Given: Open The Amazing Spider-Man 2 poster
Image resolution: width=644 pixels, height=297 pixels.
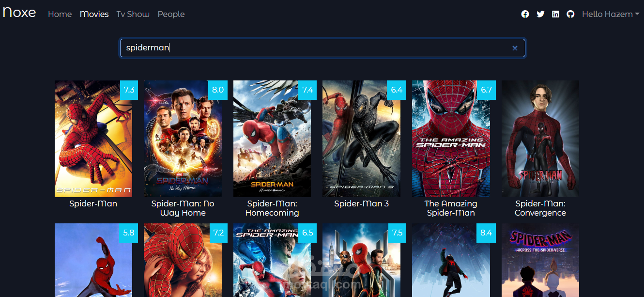Looking at the screenshot, I should point(272,260).
